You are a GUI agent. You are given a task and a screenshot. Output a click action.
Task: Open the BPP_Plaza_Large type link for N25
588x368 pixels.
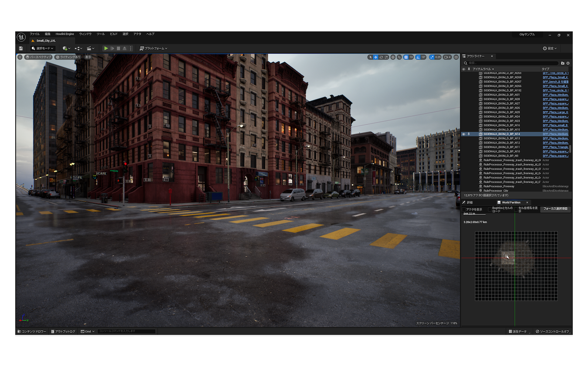point(555,112)
